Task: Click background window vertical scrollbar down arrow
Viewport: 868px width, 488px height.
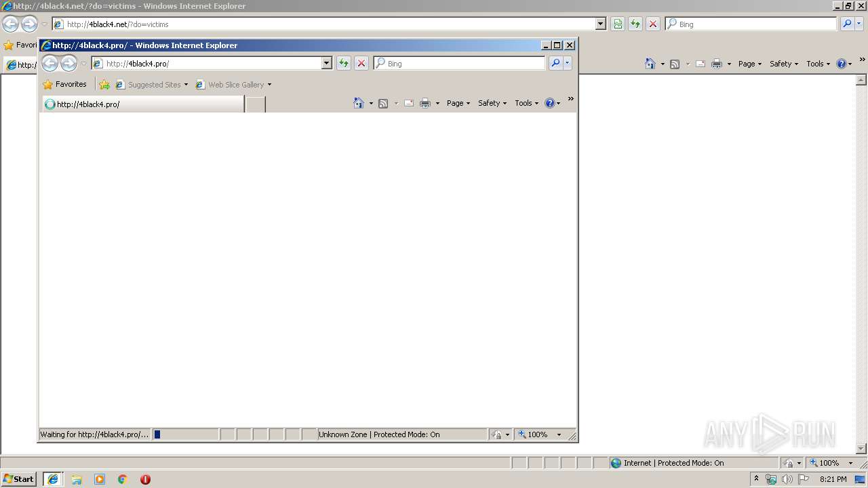Action: click(x=862, y=448)
